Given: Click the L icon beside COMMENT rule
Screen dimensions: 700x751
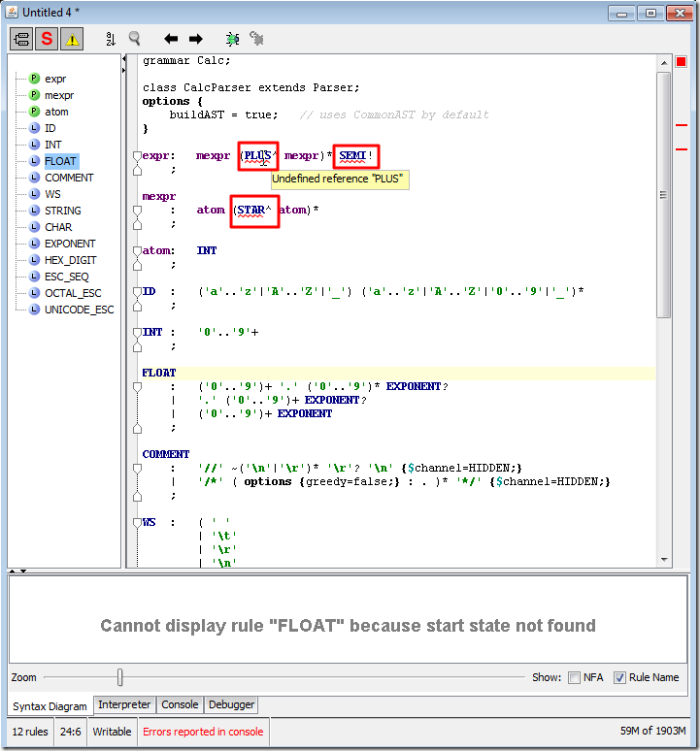Looking at the screenshot, I should click(x=34, y=178).
